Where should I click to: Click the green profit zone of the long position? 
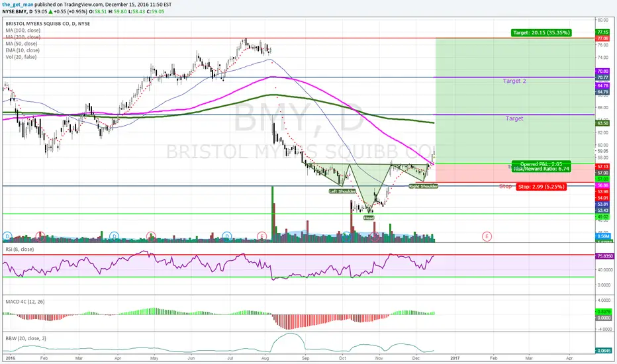point(514,101)
